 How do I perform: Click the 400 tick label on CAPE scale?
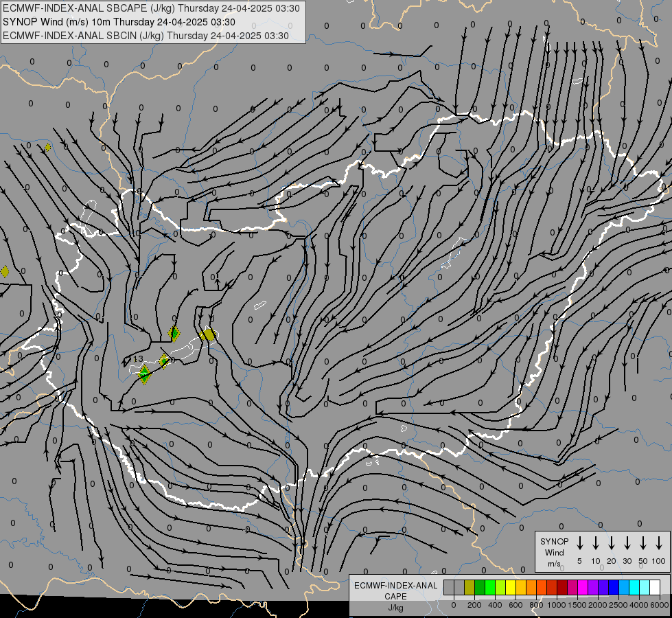click(x=495, y=605)
